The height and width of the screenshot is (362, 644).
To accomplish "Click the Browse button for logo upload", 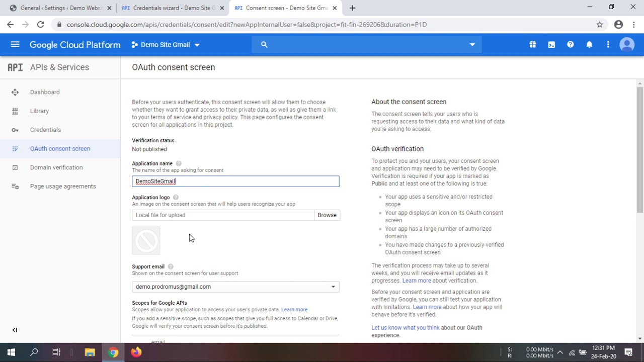I will (327, 215).
